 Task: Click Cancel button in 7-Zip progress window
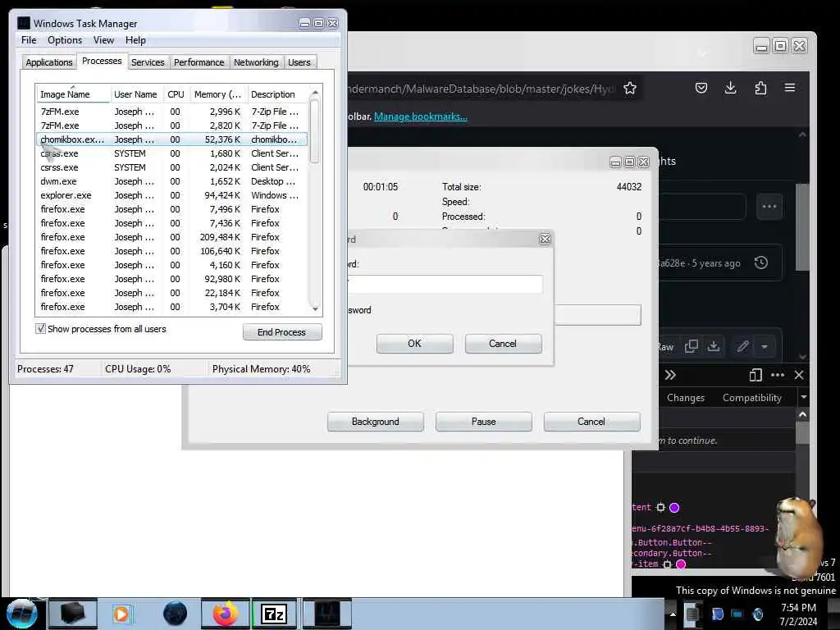(591, 422)
